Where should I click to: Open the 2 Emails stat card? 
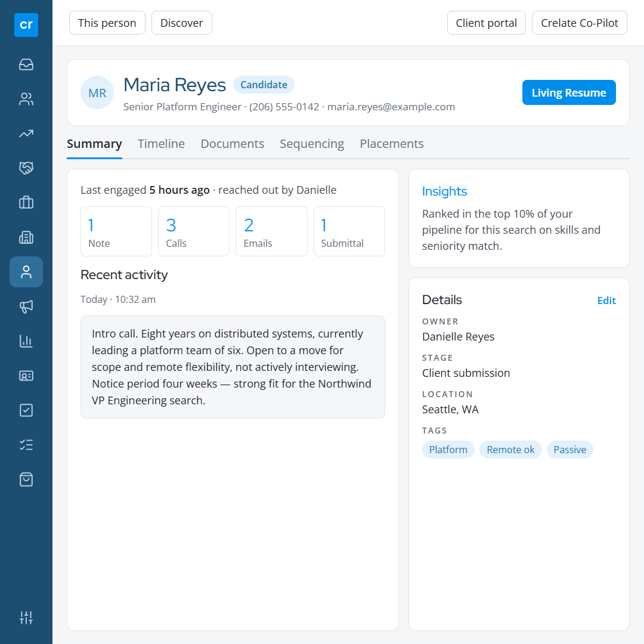[x=271, y=231]
